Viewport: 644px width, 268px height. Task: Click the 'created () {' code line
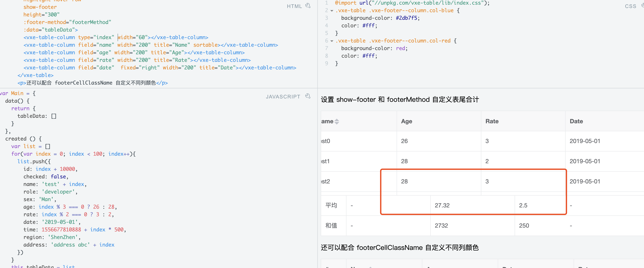tap(24, 139)
